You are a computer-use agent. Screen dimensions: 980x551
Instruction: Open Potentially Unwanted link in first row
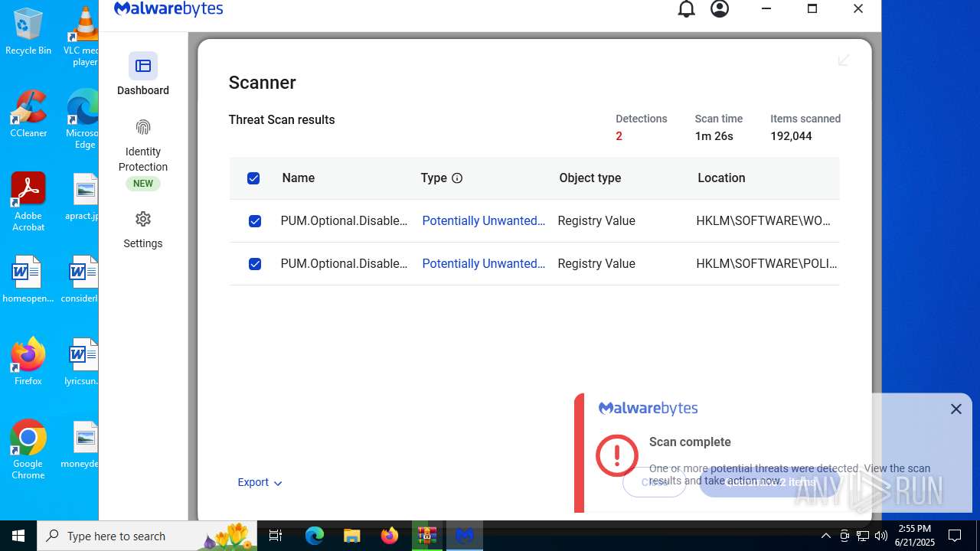(484, 220)
